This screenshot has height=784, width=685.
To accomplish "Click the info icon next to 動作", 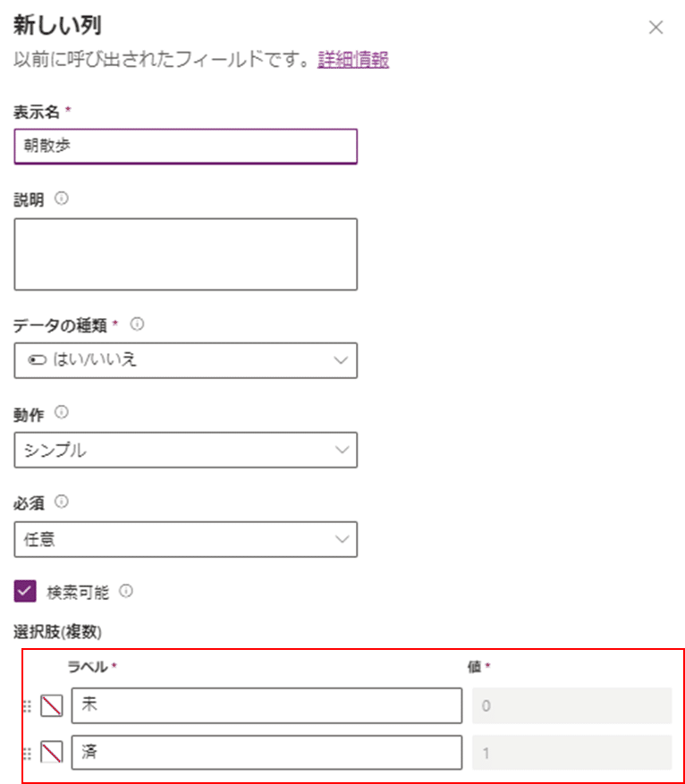I will [61, 412].
